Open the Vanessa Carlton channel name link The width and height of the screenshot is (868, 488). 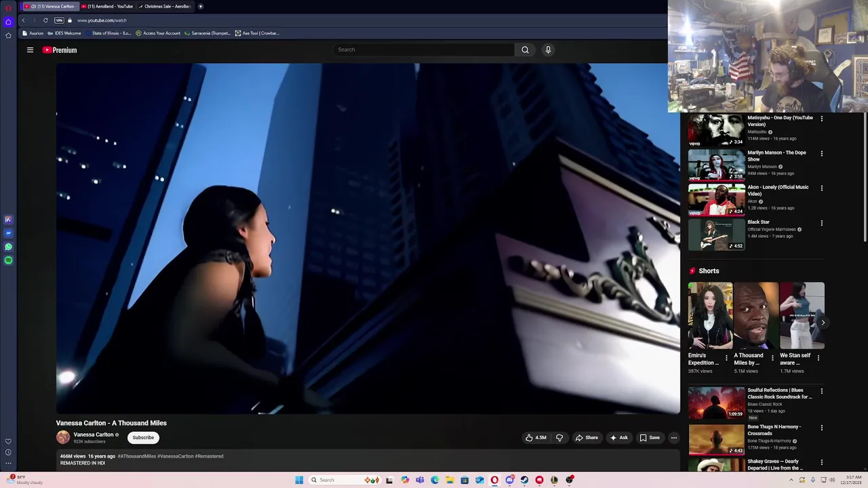[94, 434]
